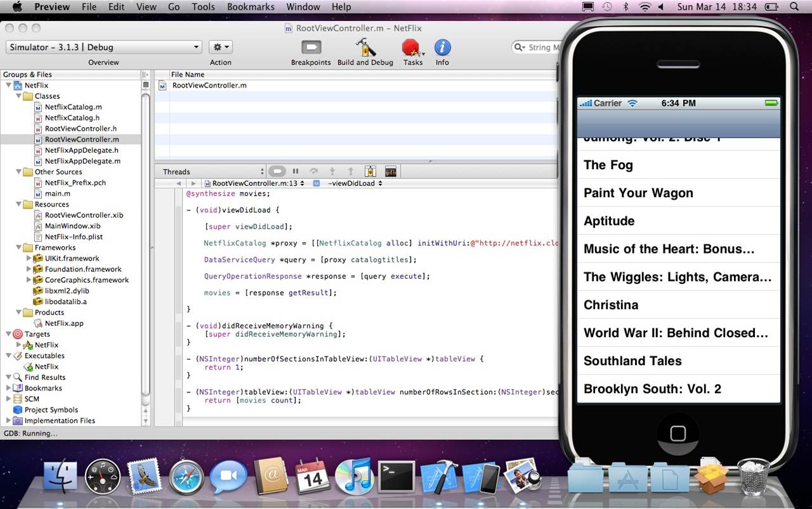Launch Safari from the Dock

tap(187, 477)
